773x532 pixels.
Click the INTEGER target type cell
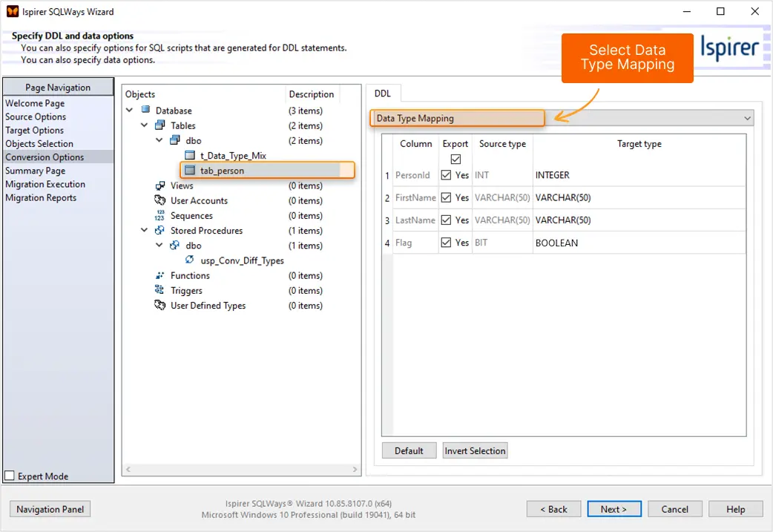point(639,175)
